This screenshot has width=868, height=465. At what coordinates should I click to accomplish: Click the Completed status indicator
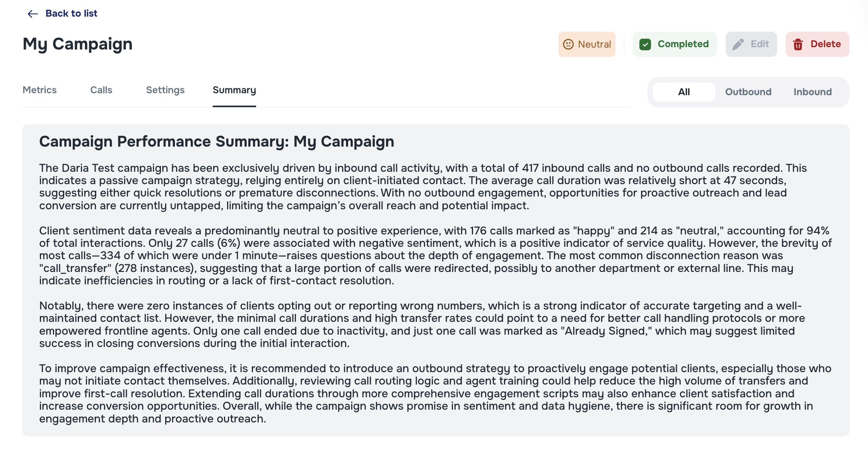click(675, 44)
